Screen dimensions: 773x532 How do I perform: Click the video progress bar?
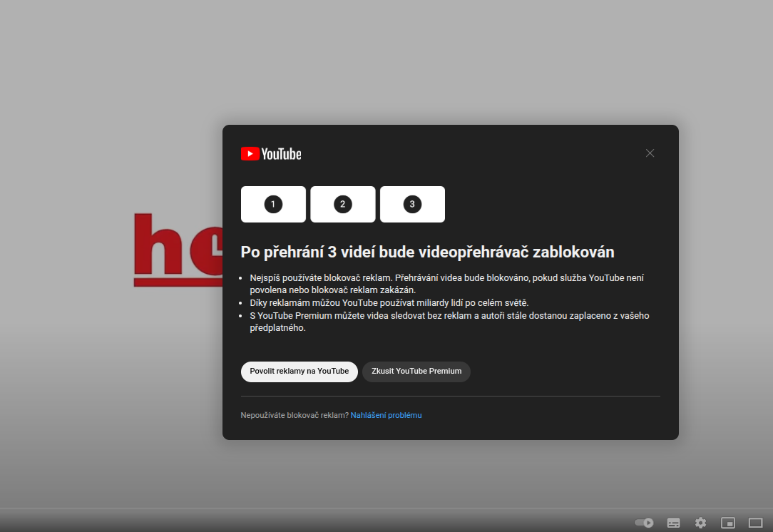tap(386, 508)
